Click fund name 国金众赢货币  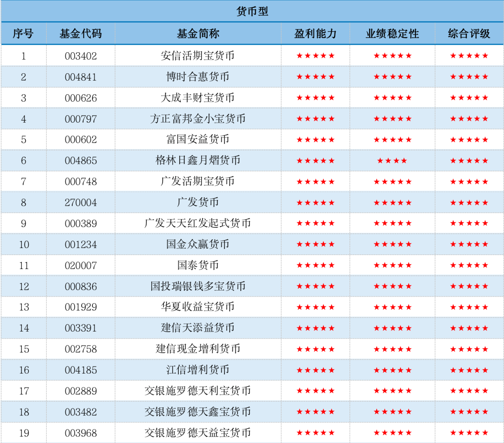(198, 244)
